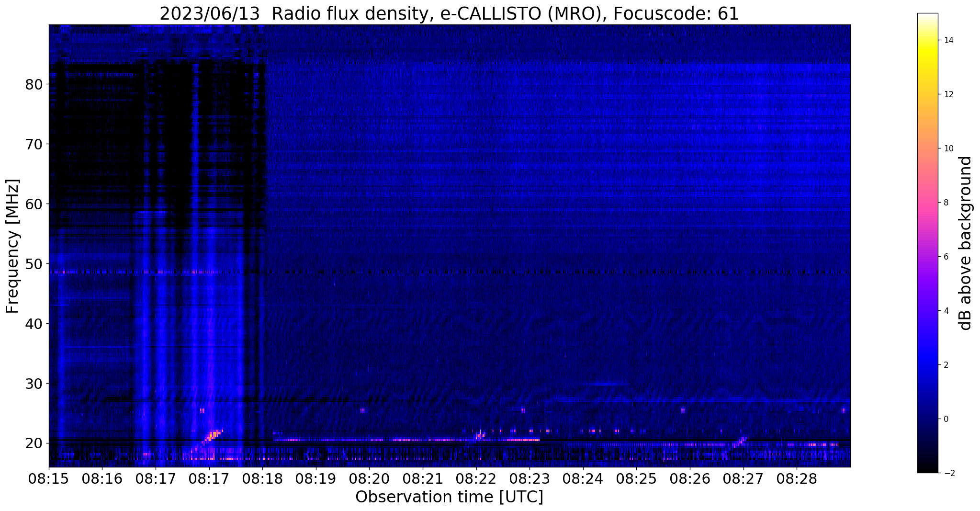Select the 50 MHz frequency tick label
The image size is (980, 511).
coord(34,264)
